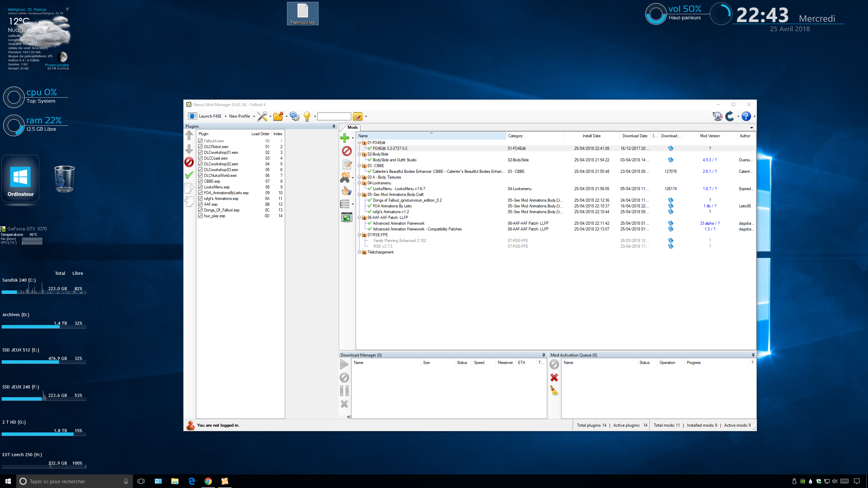The width and height of the screenshot is (868, 488).
Task: Toggle FO4_AnimationsByLeito.esp checkbox
Action: (200, 193)
